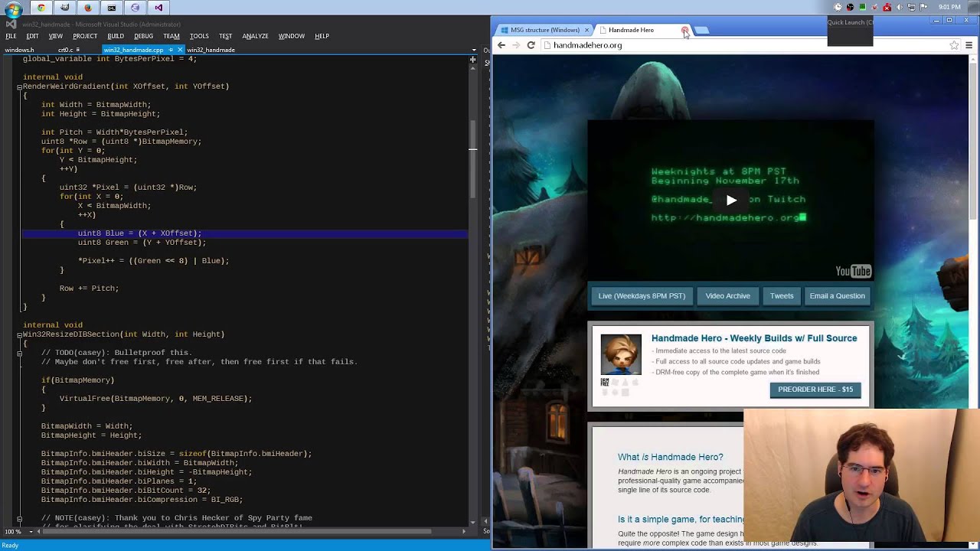Open the HELP menu
980x551 pixels.
[x=322, y=36]
